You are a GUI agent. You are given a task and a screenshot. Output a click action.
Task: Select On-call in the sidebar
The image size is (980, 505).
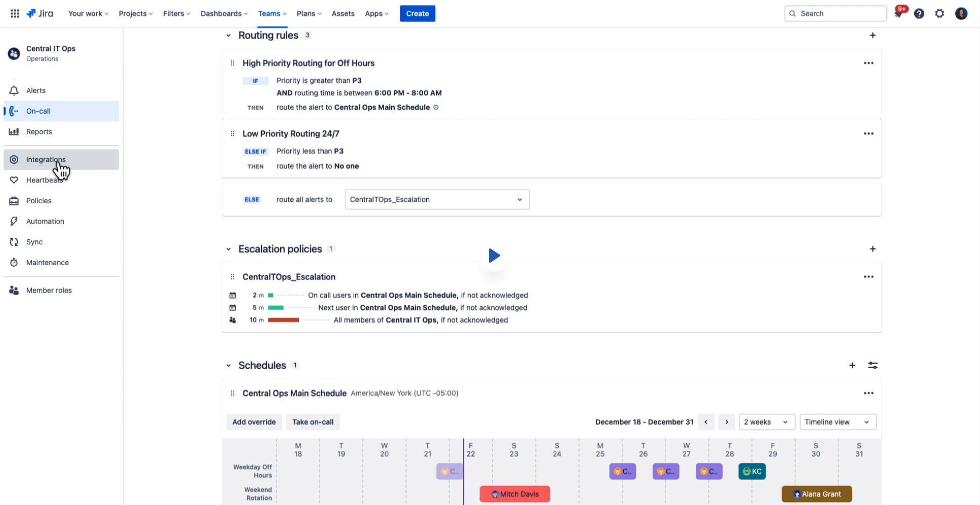(x=39, y=111)
